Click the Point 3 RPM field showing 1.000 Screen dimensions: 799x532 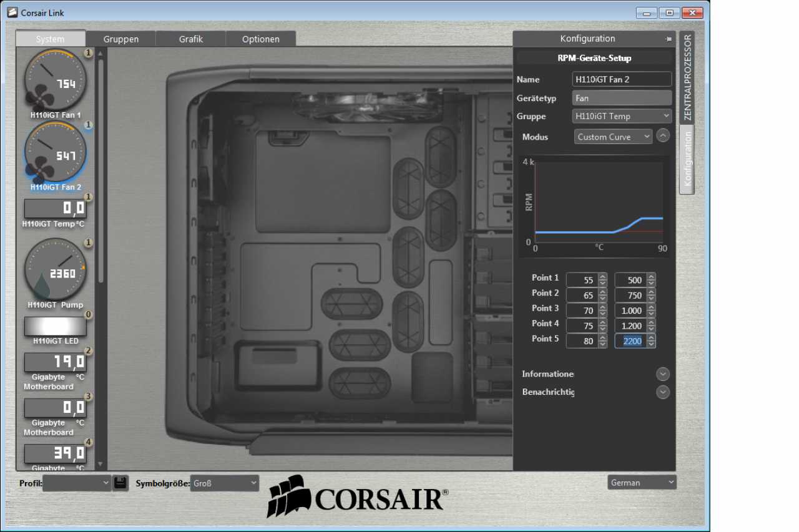coord(630,311)
